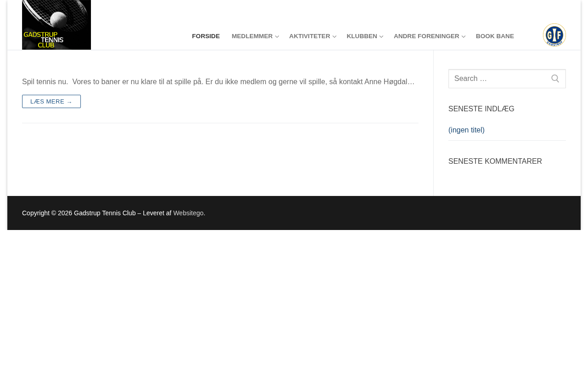Open the Book Bane menu item
Image resolution: width=588 pixels, height=368 pixels.
(495, 36)
